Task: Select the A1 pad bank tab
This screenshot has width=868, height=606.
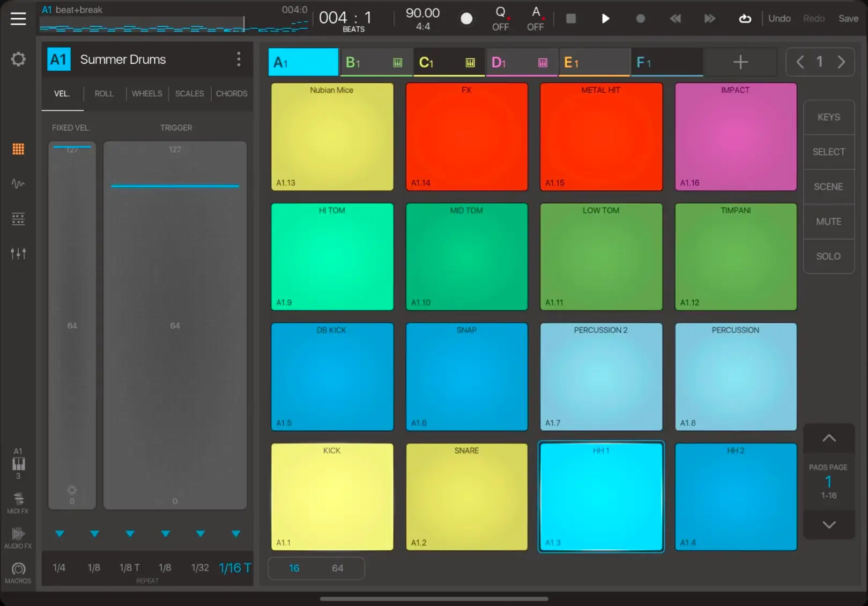Action: 303,62
